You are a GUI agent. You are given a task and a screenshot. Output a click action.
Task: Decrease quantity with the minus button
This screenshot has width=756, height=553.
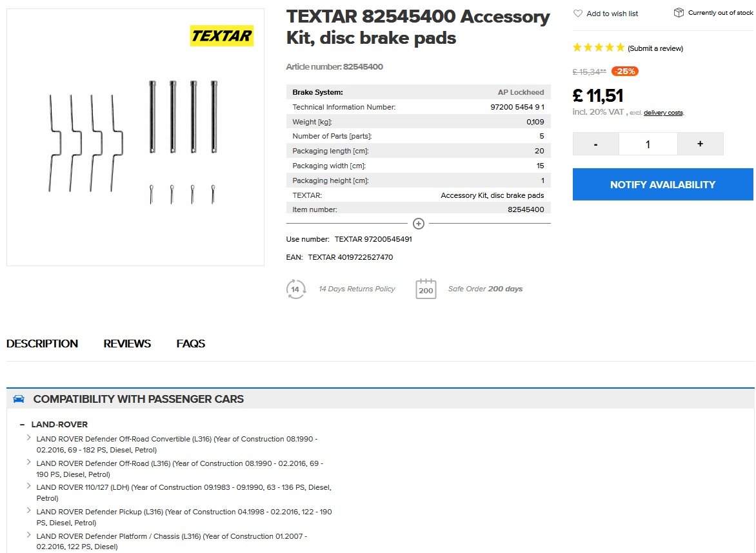coord(595,144)
